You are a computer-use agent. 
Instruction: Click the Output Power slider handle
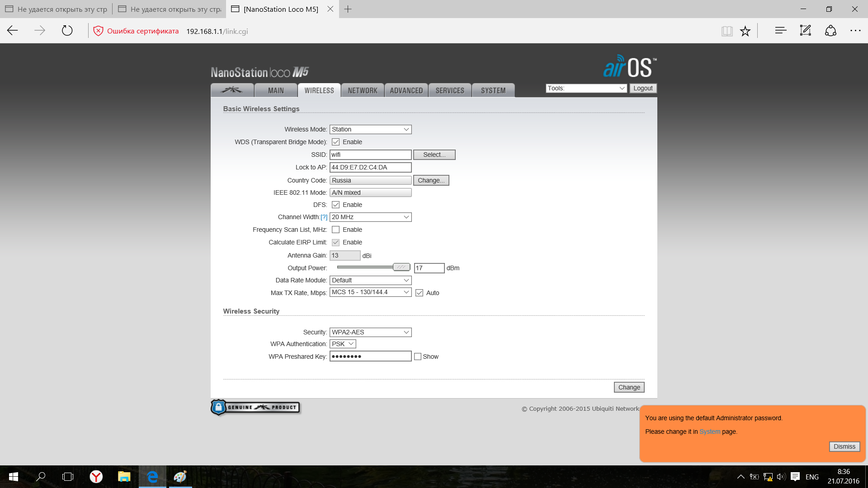[401, 267]
